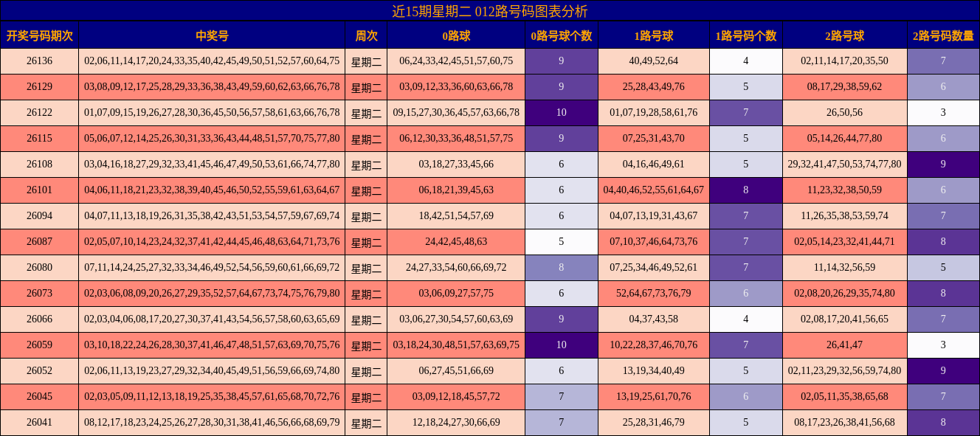The width and height of the screenshot is (980, 436).
Task: Click winning numbers starting 05,06,07,12,14,25
Action: pyautogui.click(x=212, y=139)
